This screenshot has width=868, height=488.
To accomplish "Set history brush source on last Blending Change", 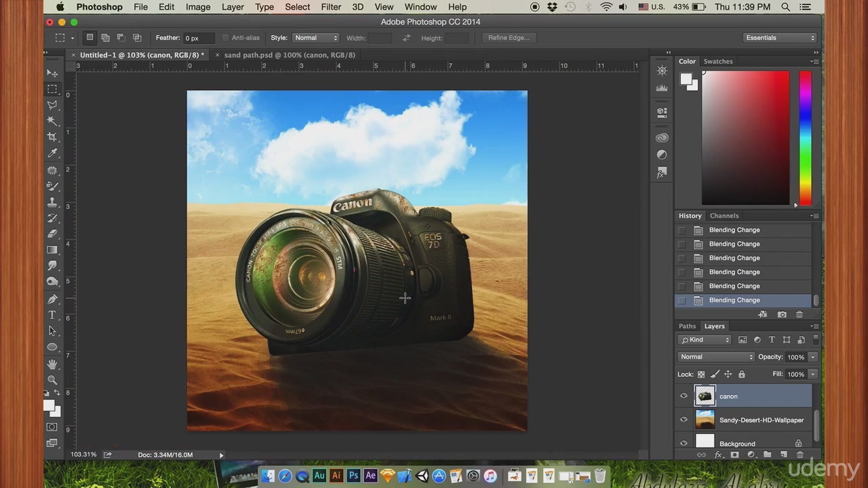I will [682, 300].
